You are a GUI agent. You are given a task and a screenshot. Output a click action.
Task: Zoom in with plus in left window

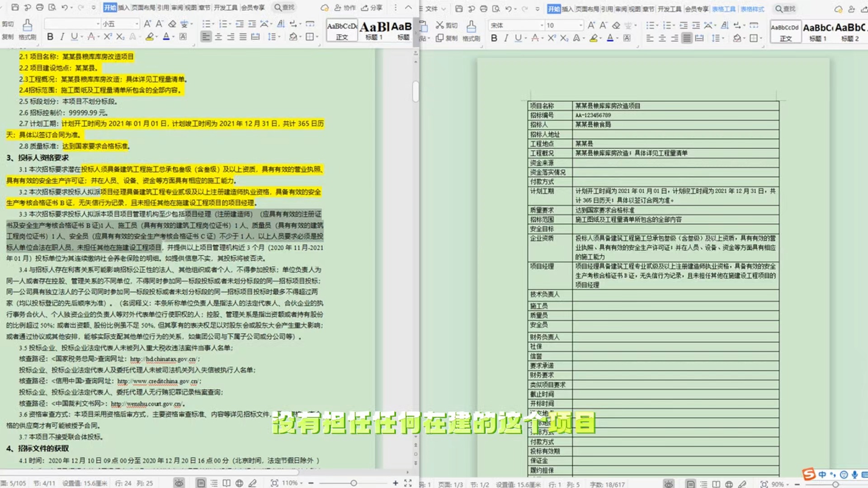coord(395,483)
